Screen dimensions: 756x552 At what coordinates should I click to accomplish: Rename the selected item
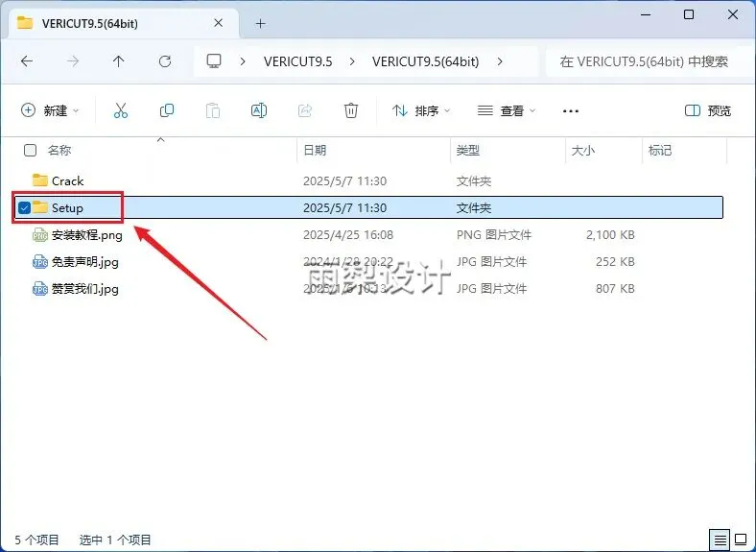click(259, 110)
